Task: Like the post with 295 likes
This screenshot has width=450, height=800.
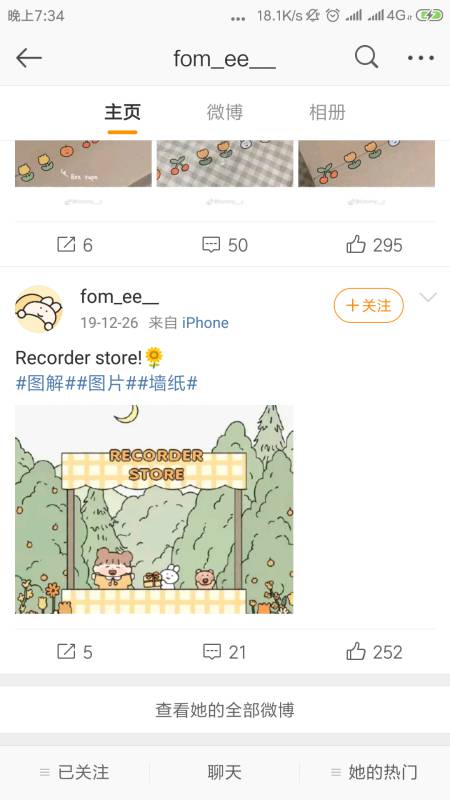Action: 374,245
